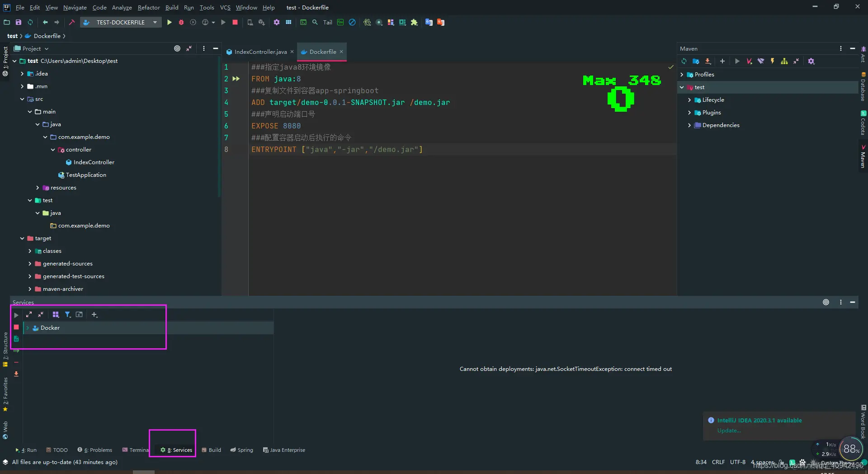The height and width of the screenshot is (474, 868).
Task: Open the Spring tool window tab
Action: point(241,450)
